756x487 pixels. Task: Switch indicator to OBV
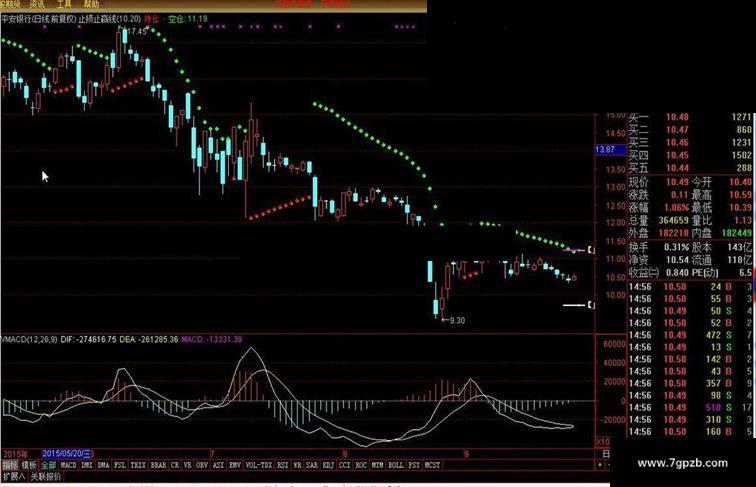202,465
